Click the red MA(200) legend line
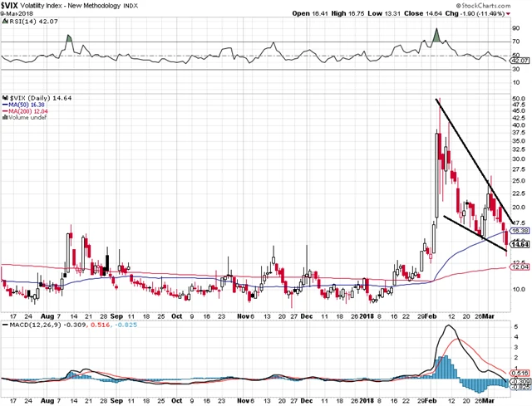The image size is (532, 406). 5,111
